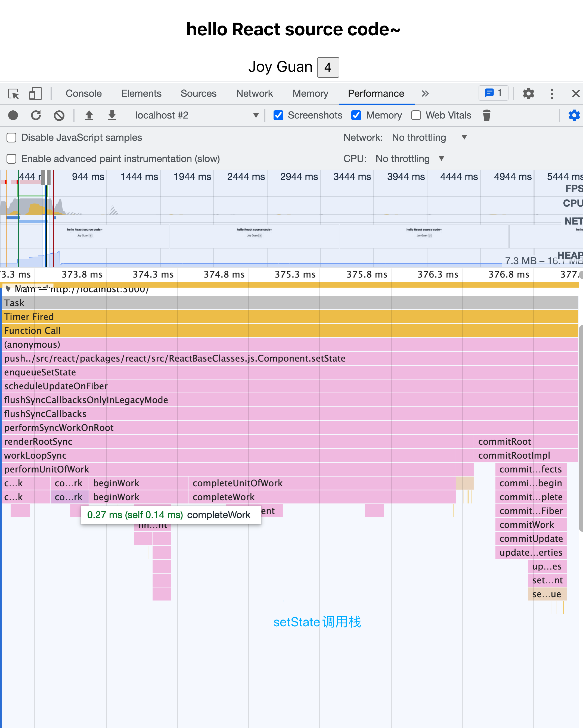583x728 pixels.
Task: Select the commitUpdate bar
Action: [x=531, y=538]
